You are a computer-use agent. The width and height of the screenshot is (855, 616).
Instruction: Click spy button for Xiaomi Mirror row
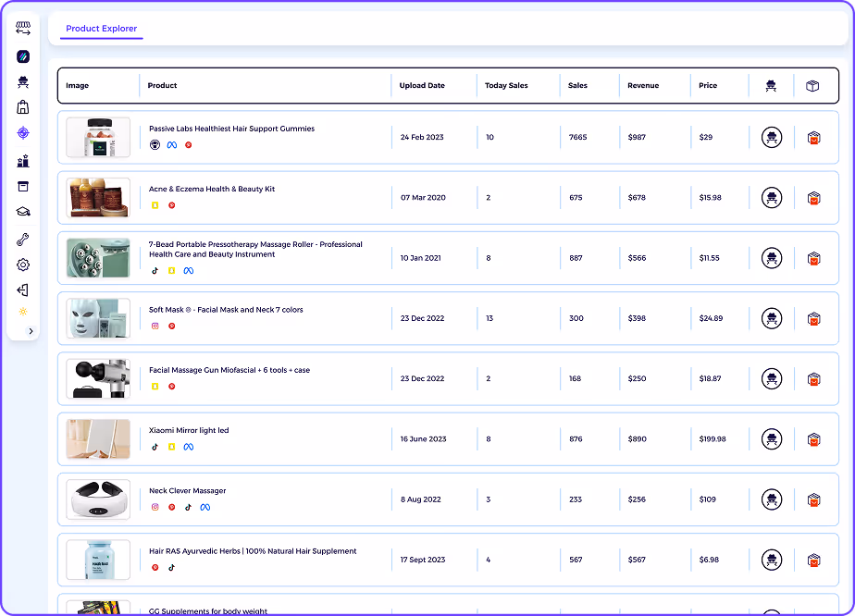pos(772,438)
